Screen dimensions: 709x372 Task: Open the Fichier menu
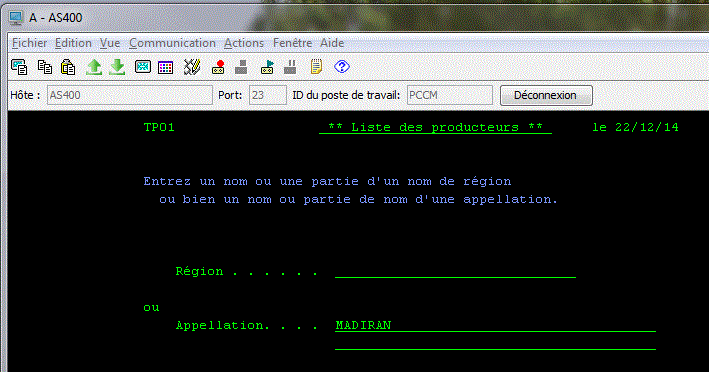tap(29, 43)
